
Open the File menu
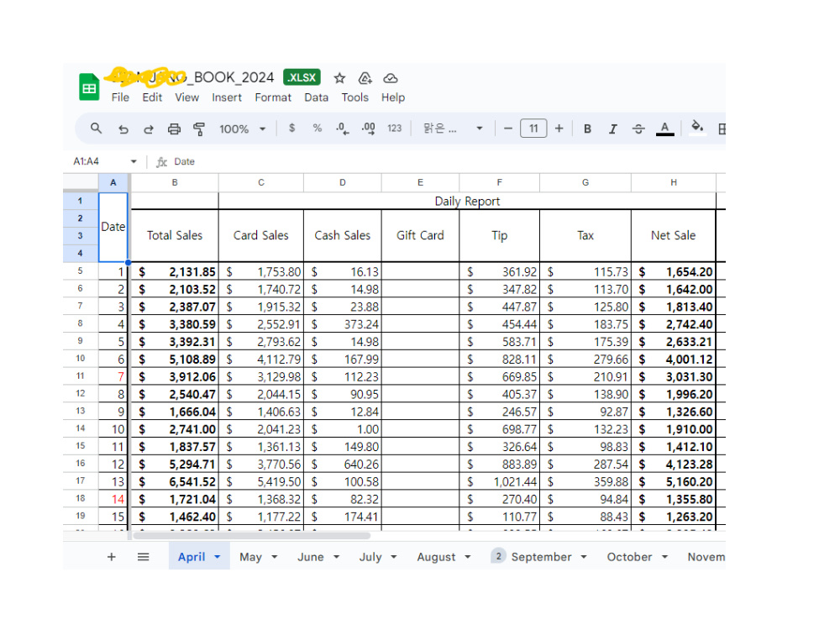pyautogui.click(x=120, y=97)
